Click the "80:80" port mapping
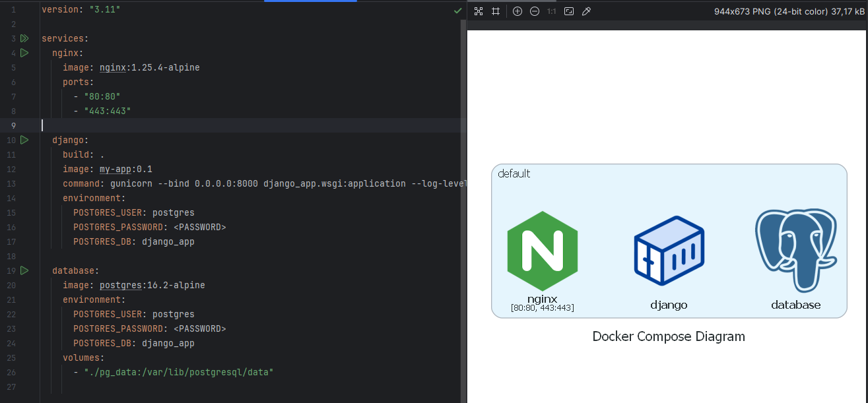This screenshot has height=403, width=868. coord(102,96)
